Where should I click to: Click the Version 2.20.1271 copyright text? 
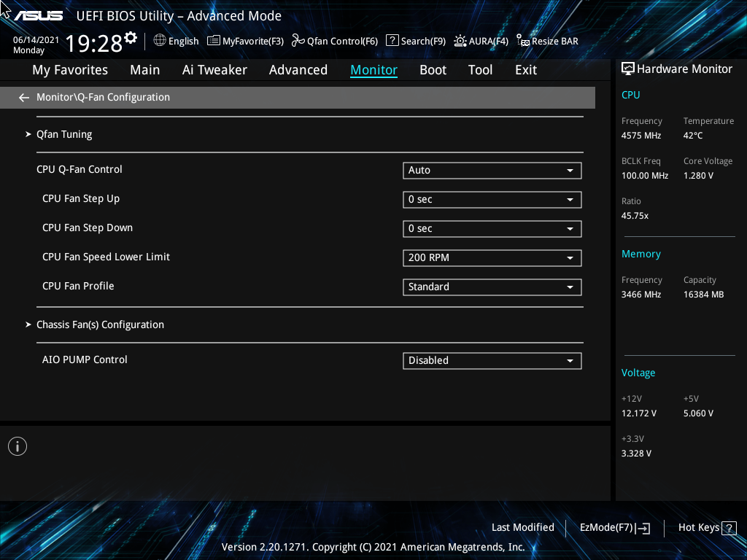(x=373, y=547)
